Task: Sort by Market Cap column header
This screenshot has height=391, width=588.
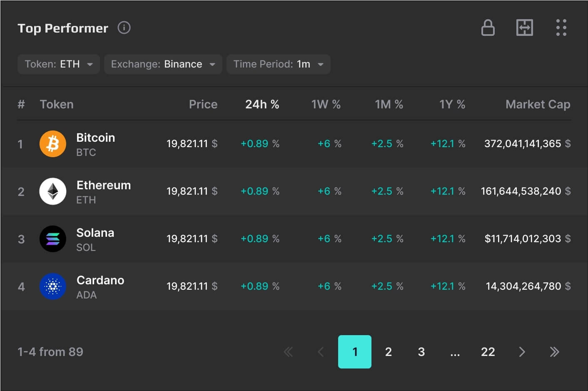Action: click(x=538, y=104)
